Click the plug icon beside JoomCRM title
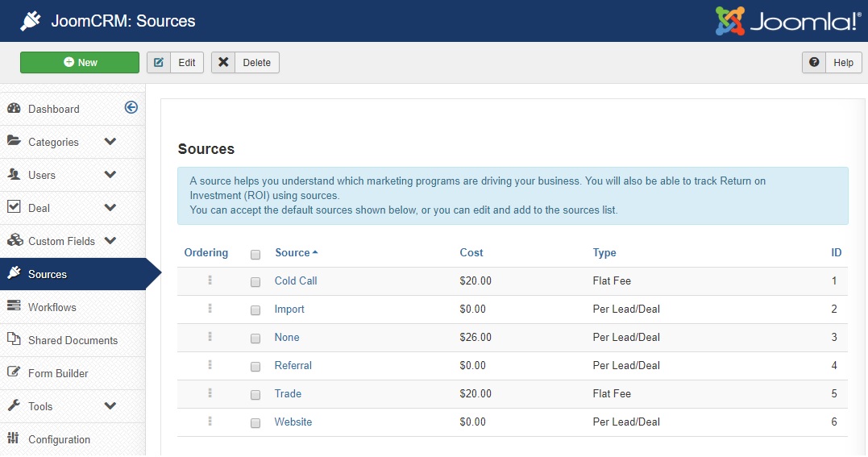Screen dimensions: 868x457 click(31, 21)
